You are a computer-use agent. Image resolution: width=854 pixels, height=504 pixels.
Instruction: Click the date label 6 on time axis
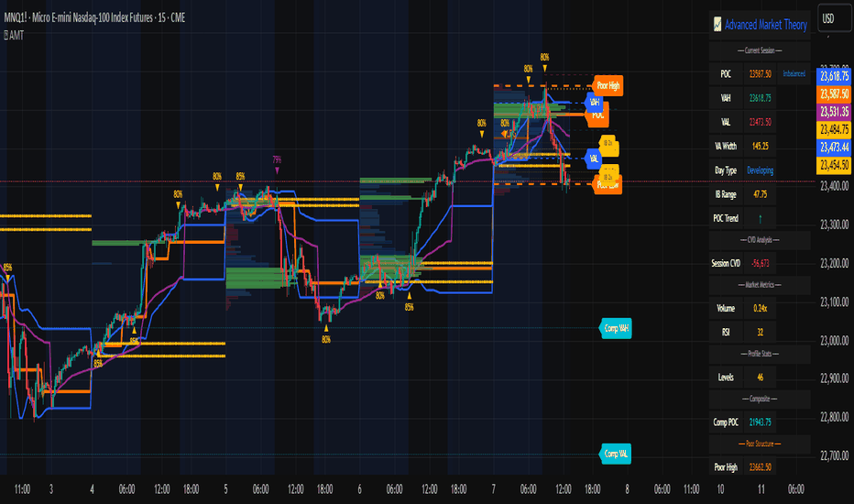pyautogui.click(x=359, y=489)
